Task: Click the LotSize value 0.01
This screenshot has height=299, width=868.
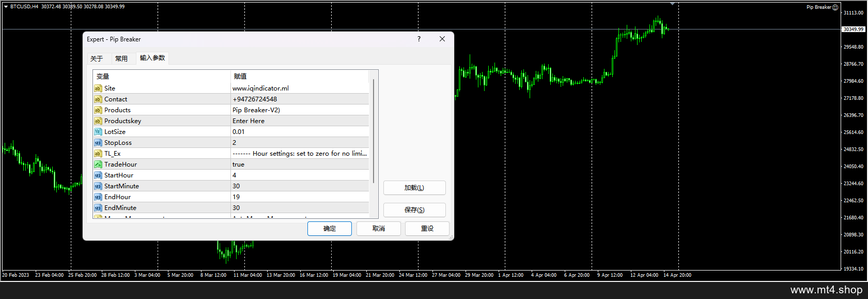Action: pyautogui.click(x=239, y=132)
